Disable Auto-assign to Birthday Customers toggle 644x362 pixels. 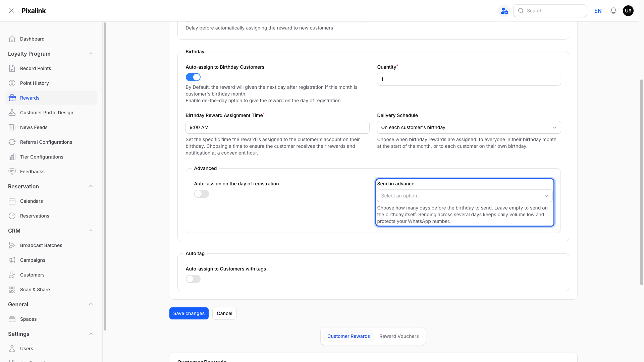coord(193,77)
